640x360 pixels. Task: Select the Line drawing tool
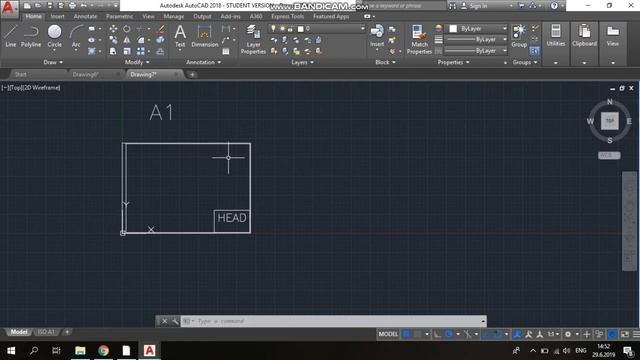coord(11,36)
